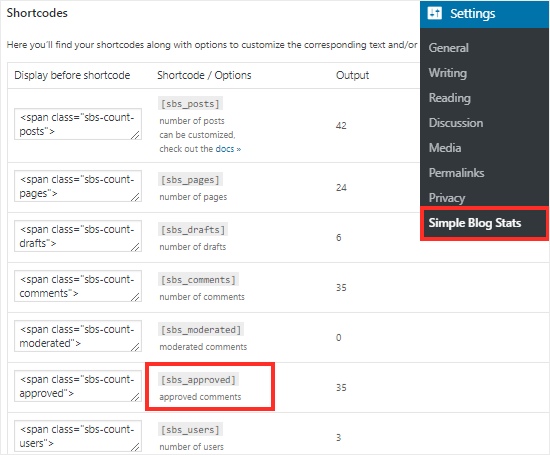The width and height of the screenshot is (550, 455).
Task: Click the Settings menu icon
Action: coord(434,13)
